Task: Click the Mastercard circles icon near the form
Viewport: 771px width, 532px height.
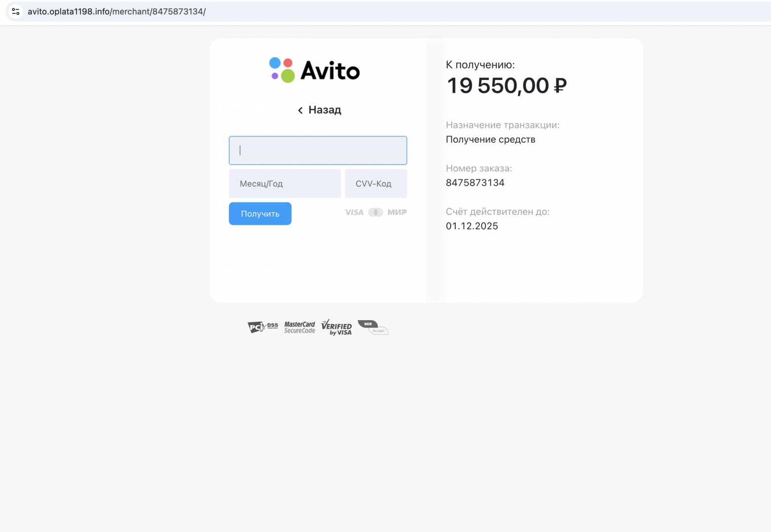Action: (x=376, y=212)
